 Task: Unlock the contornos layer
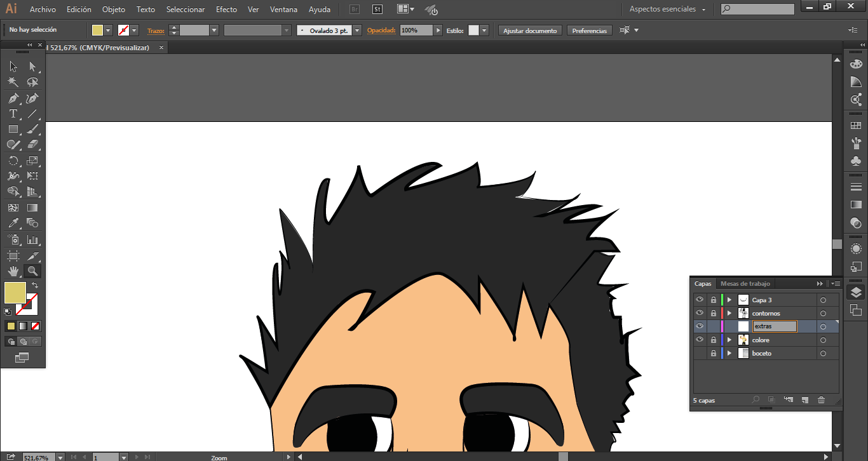pos(713,313)
